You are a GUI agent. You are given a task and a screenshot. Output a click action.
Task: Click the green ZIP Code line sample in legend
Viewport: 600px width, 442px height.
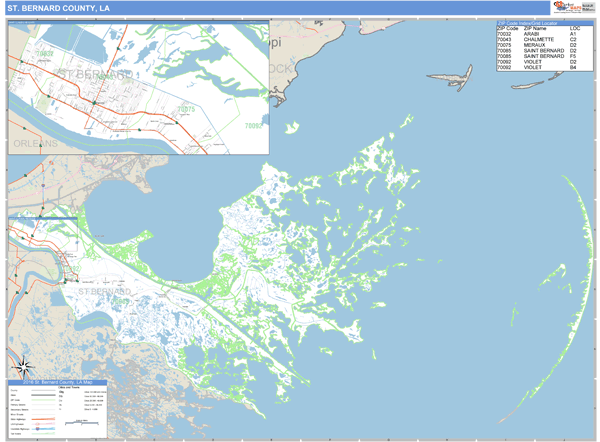point(43,400)
